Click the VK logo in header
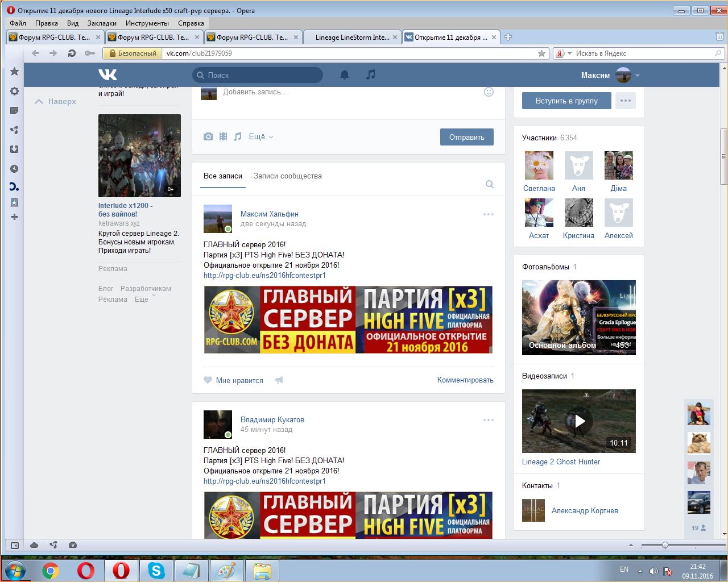Screen dimensions: 728x582 [107, 75]
